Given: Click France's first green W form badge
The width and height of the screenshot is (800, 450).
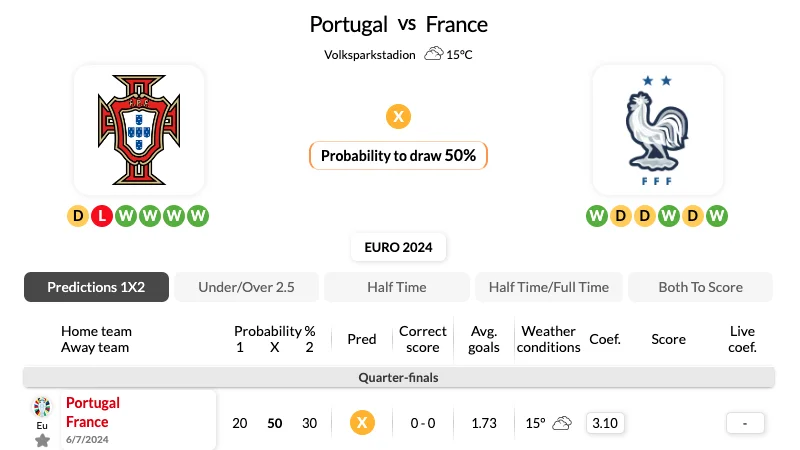Looking at the screenshot, I should click(x=597, y=216).
